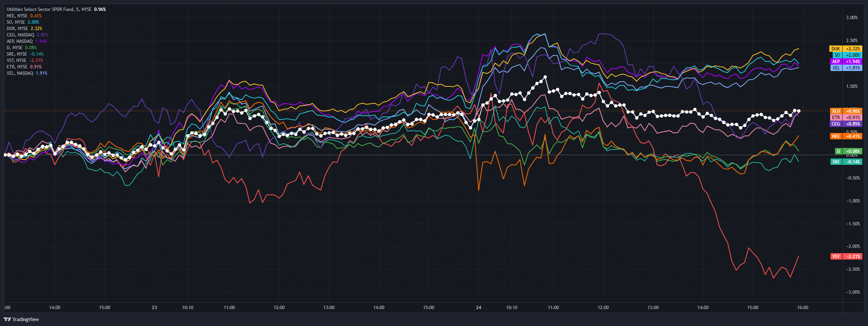
Task: Select the CEG purple price label
Action: point(846,124)
